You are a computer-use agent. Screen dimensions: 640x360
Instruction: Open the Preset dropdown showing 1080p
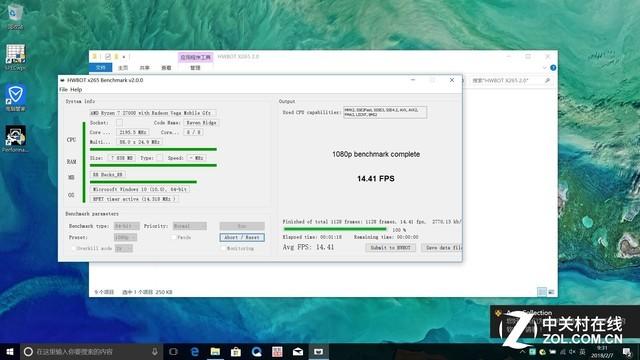click(x=125, y=237)
